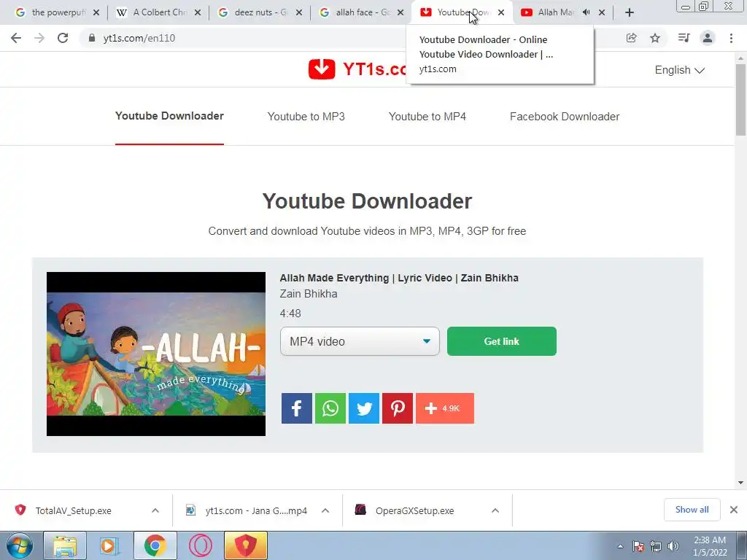Select Youtube to MP4 nav tab
The width and height of the screenshot is (747, 560).
427,117
